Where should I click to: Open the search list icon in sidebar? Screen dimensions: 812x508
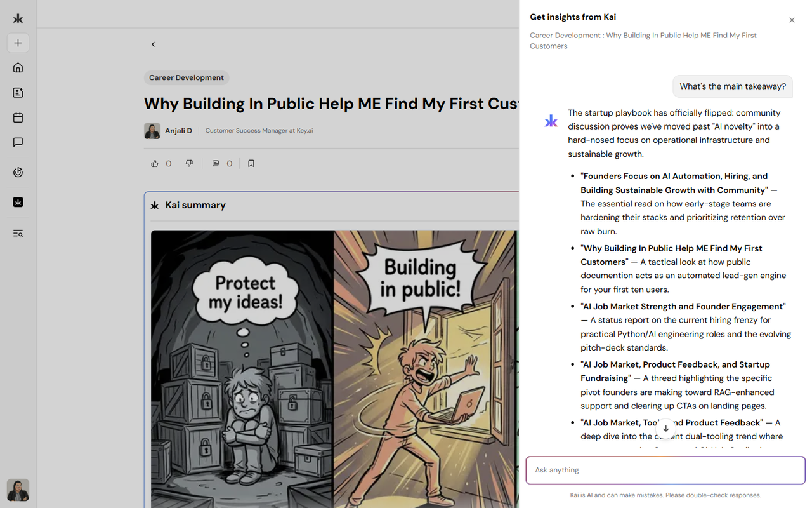click(x=18, y=233)
